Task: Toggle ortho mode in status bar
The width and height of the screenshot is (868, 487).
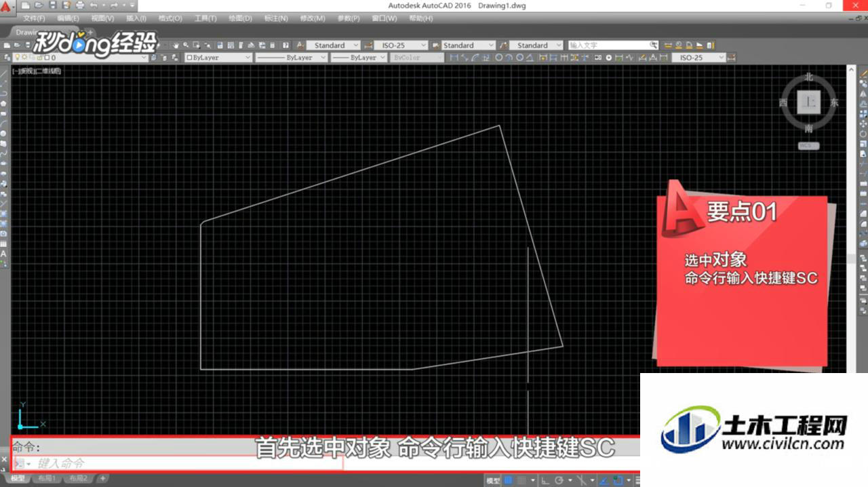Action: [545, 480]
